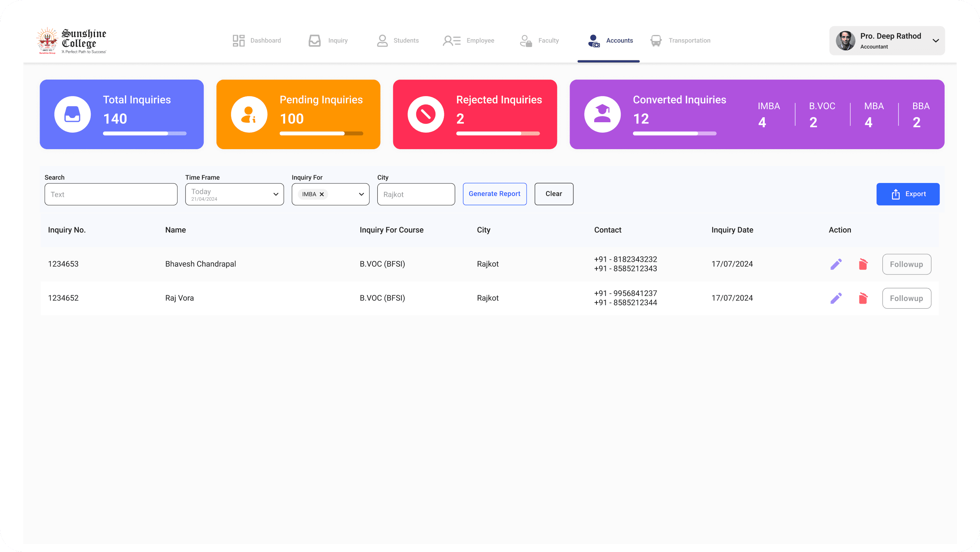Click the Export button
The image size is (980, 552).
click(x=908, y=194)
